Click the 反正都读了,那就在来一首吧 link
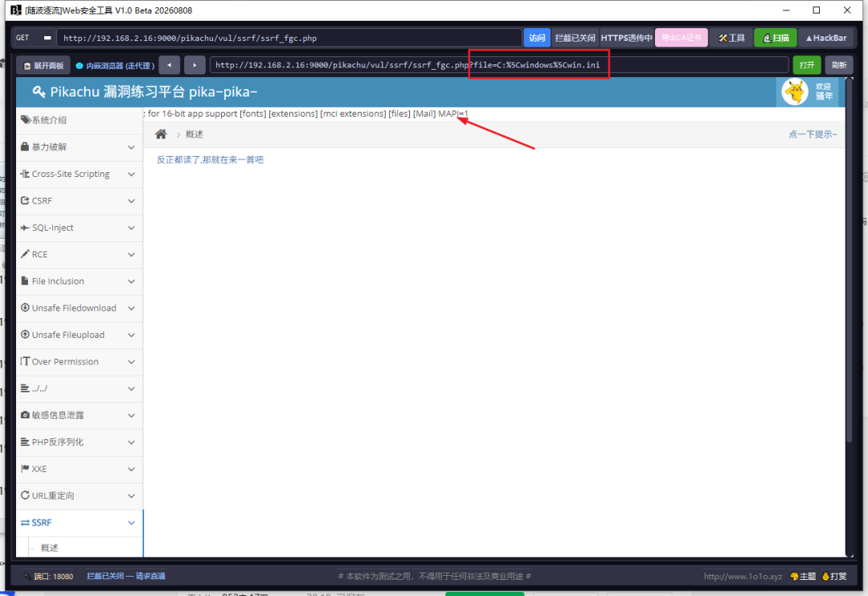 coord(210,159)
